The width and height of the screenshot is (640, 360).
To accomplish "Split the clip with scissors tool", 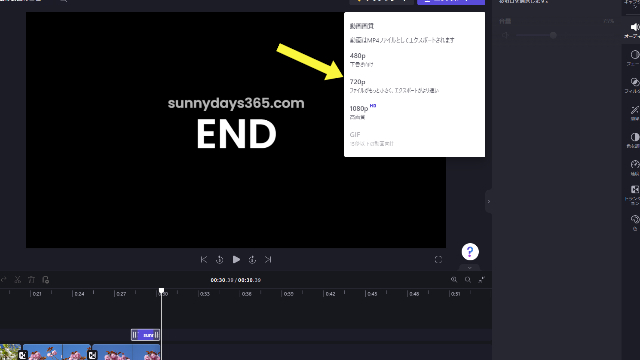I will (18, 280).
